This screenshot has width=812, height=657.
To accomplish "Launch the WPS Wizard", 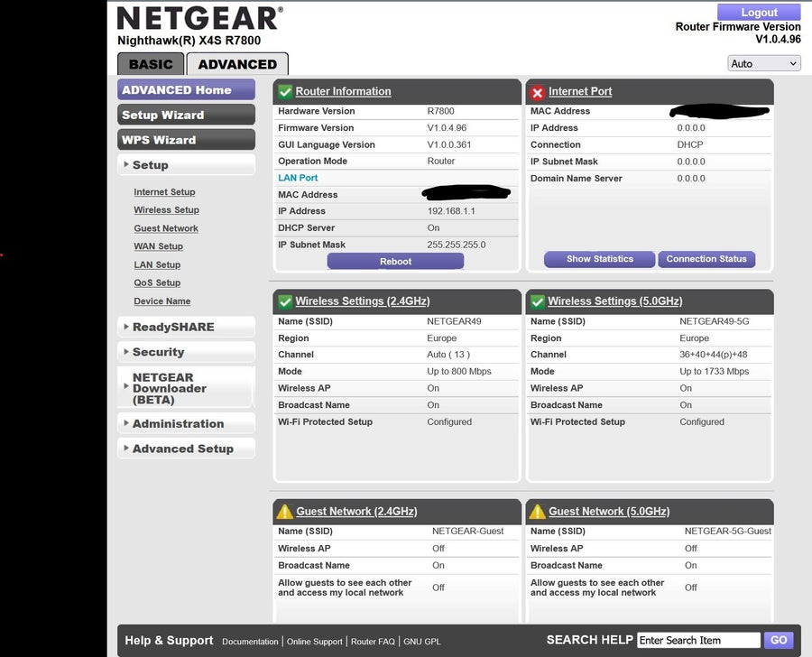I will click(186, 140).
